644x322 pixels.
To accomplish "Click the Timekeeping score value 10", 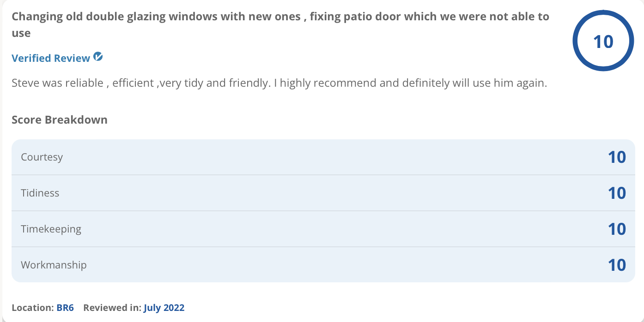I will coord(617,229).
